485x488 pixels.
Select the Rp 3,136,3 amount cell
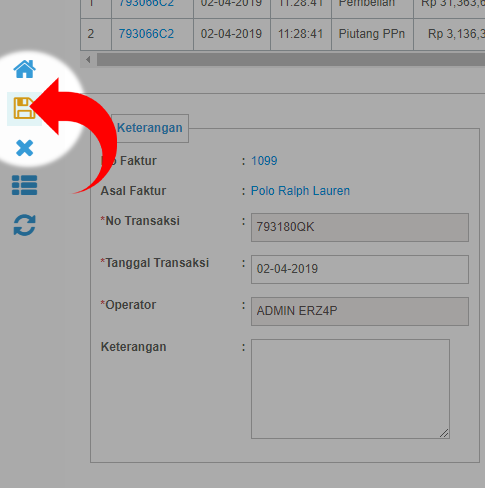click(449, 34)
